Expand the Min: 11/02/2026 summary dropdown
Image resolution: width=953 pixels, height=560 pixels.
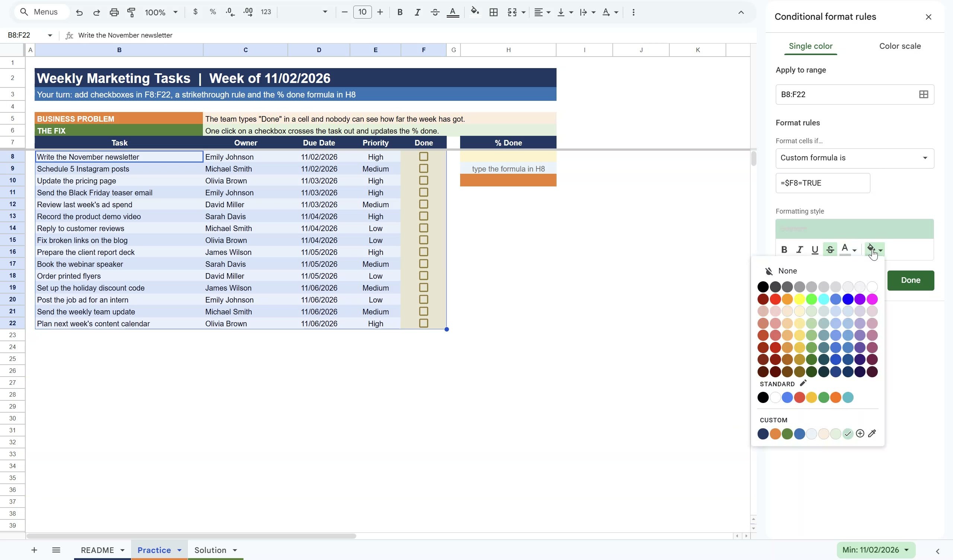[x=876, y=550]
